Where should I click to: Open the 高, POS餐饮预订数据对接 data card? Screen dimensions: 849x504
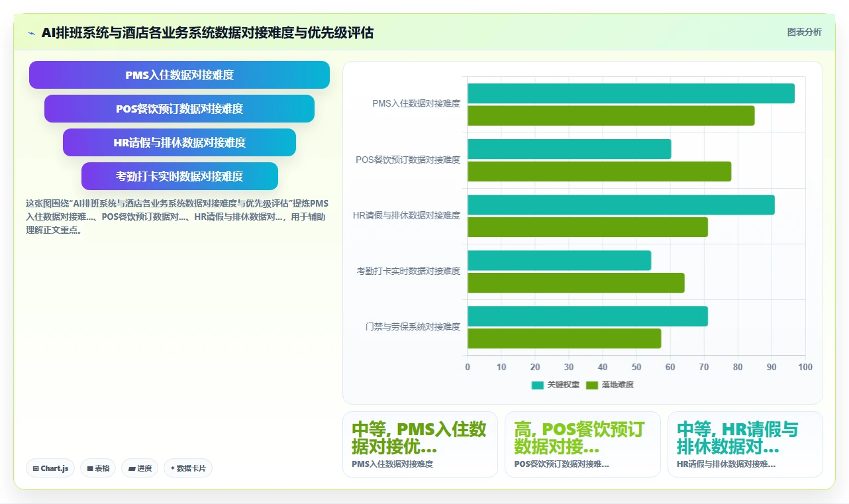pos(583,444)
